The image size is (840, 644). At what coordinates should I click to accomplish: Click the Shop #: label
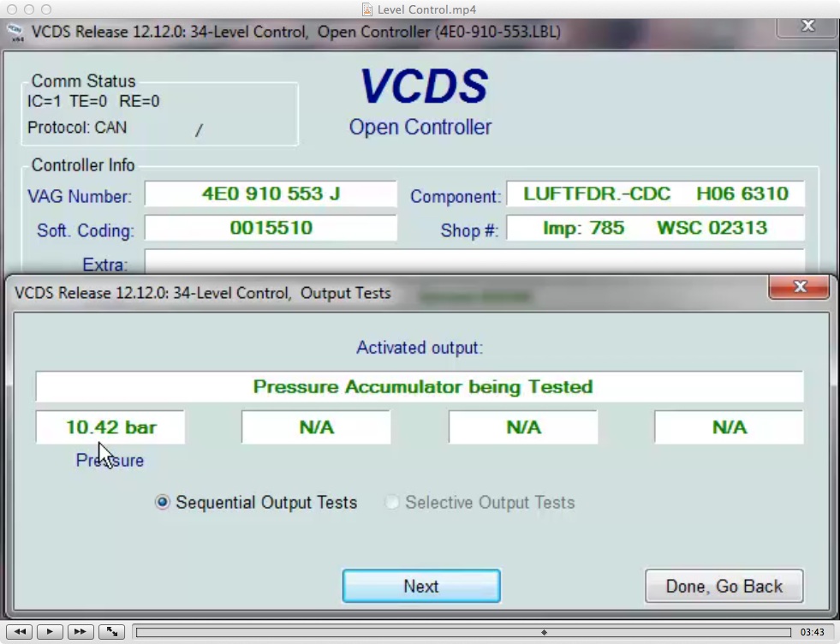[x=469, y=231]
